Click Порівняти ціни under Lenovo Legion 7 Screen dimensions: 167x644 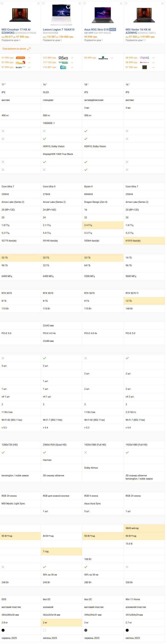tap(51, 40)
